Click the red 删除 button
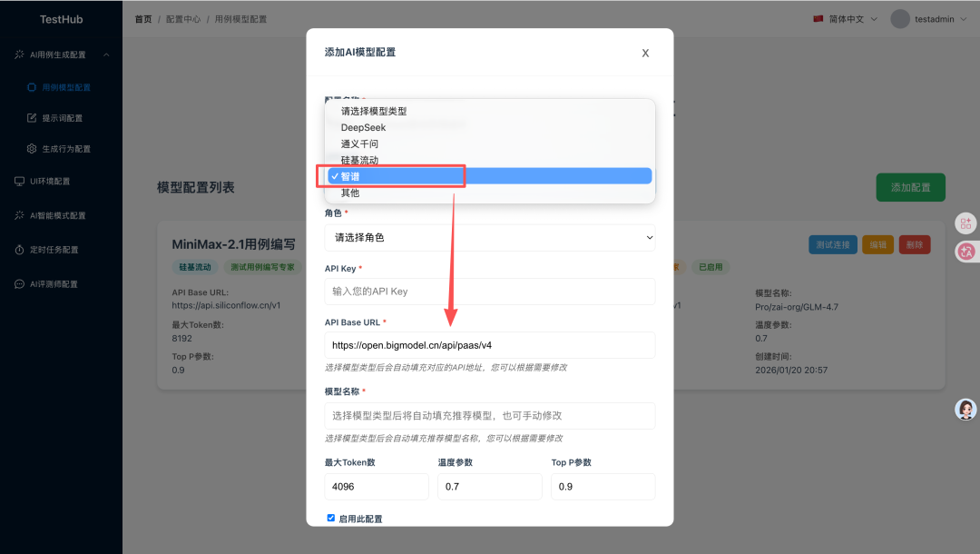The image size is (980, 554). [x=915, y=244]
